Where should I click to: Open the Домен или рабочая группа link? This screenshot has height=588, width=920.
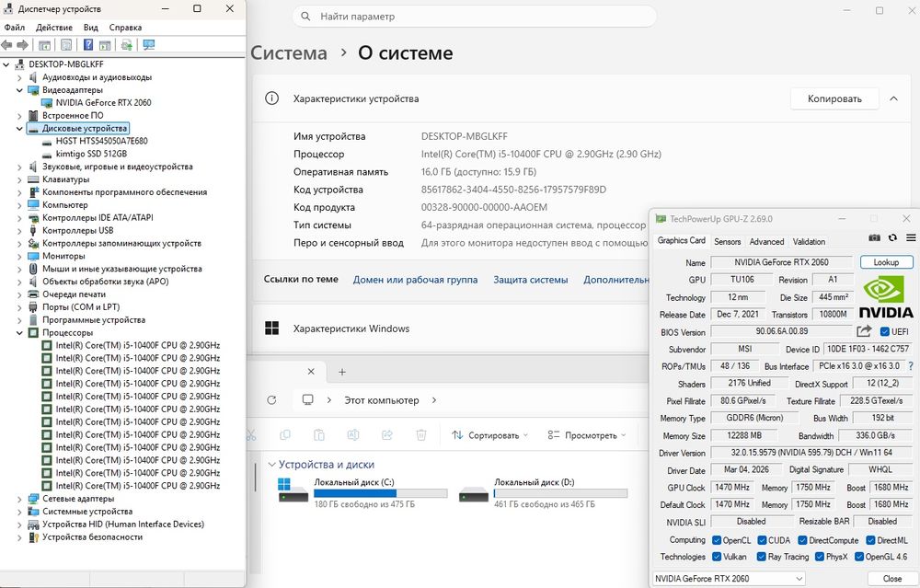[x=415, y=280]
